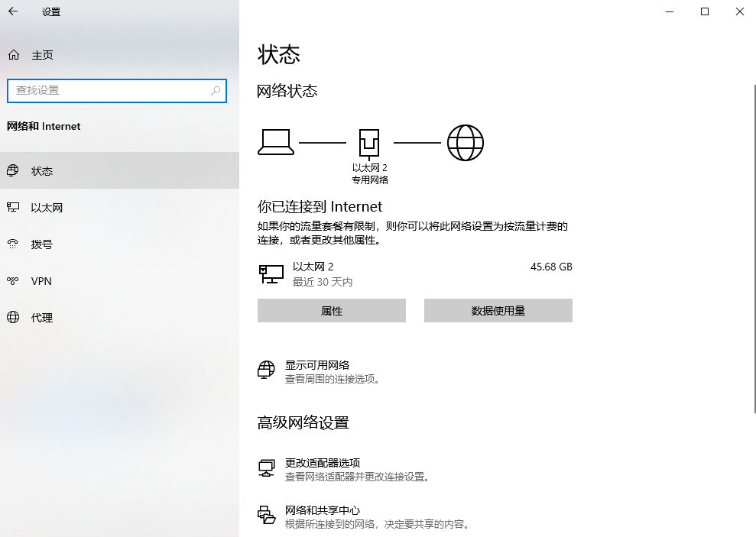Click the internet globe in the network diagram
Screen dimensions: 756x537
pyautogui.click(x=466, y=141)
